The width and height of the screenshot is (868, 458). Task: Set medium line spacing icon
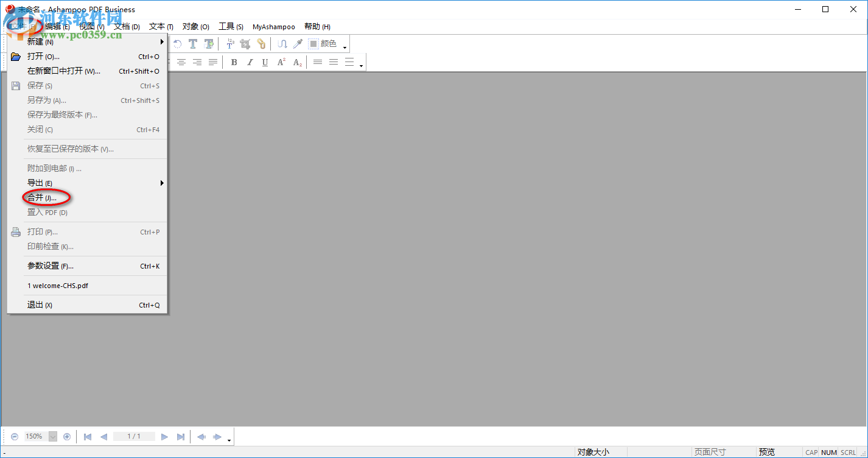334,62
